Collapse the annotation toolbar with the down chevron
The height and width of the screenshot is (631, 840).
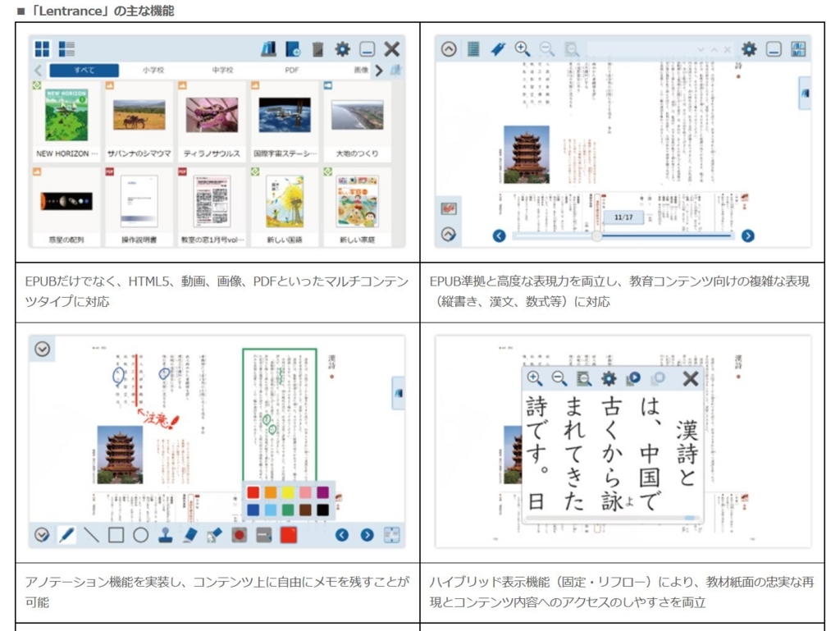(42, 535)
